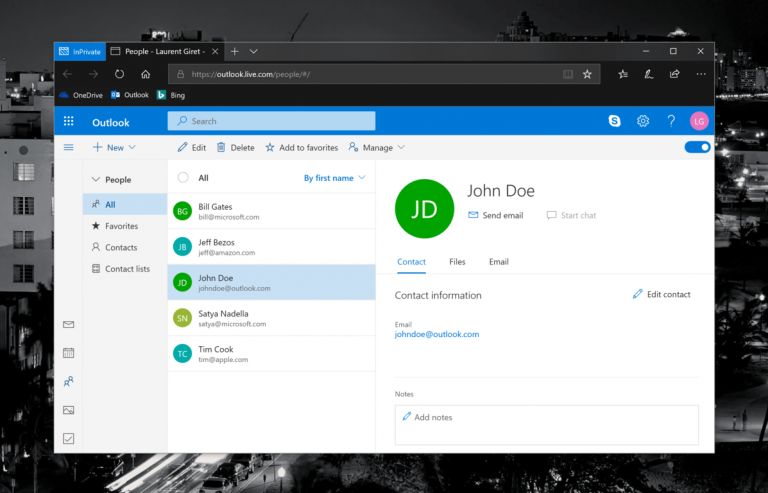Open Calendar from the left rail
768x493 pixels.
click(x=69, y=353)
